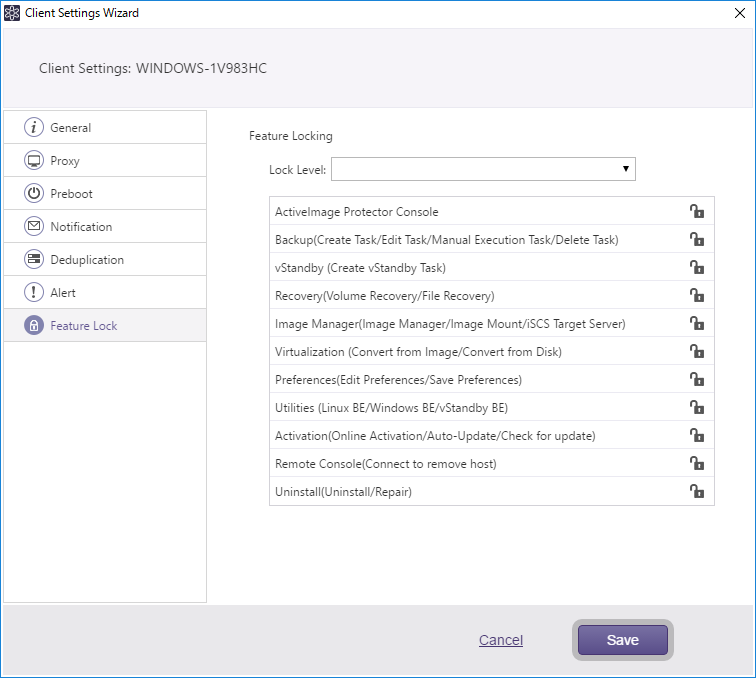Select 'Virtualization (Convert from Image...)' text
Screen dimensions: 756x678
tap(418, 352)
